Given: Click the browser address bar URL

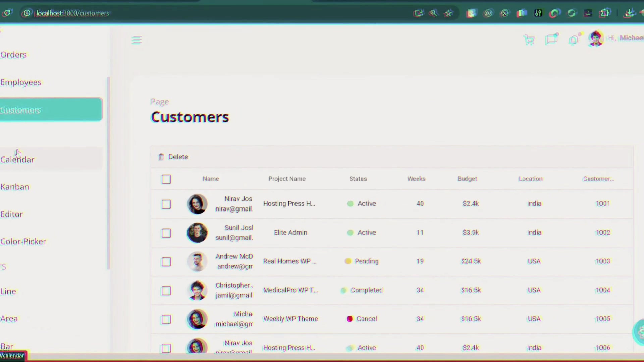Looking at the screenshot, I should click(73, 13).
